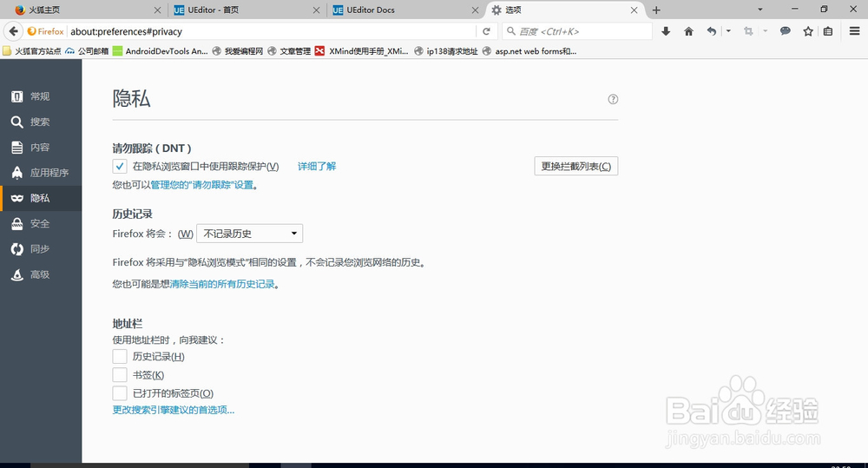Image resolution: width=868 pixels, height=468 pixels.
Task: Click the tab list dropdown arrow
Action: coord(760,10)
